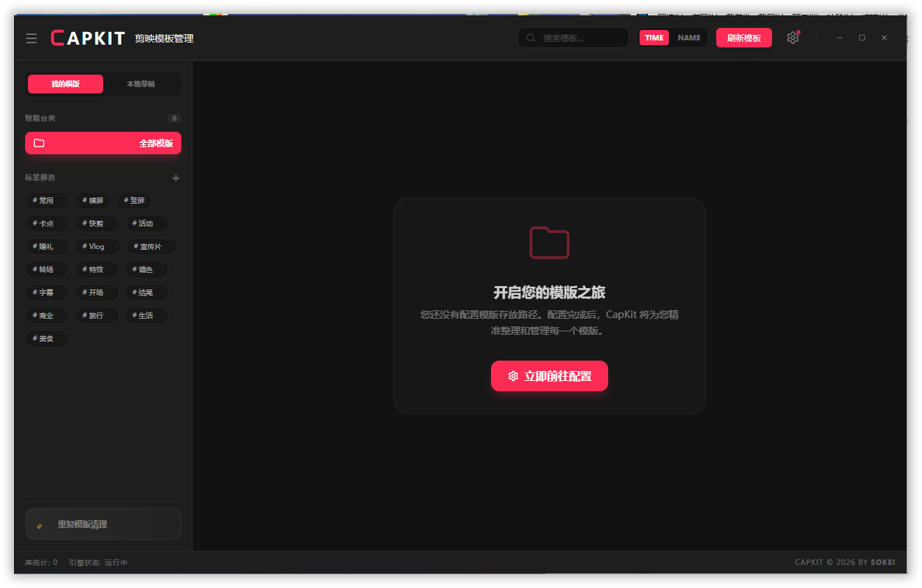Click the broom icon for duplicate cleanup
The image size is (922, 588).
[x=42, y=524]
